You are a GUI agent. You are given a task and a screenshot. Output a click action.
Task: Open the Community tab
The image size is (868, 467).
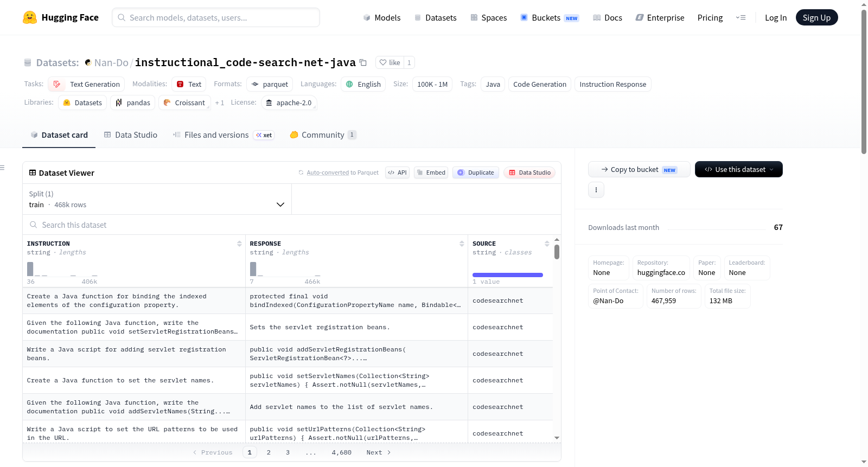coord(323,135)
